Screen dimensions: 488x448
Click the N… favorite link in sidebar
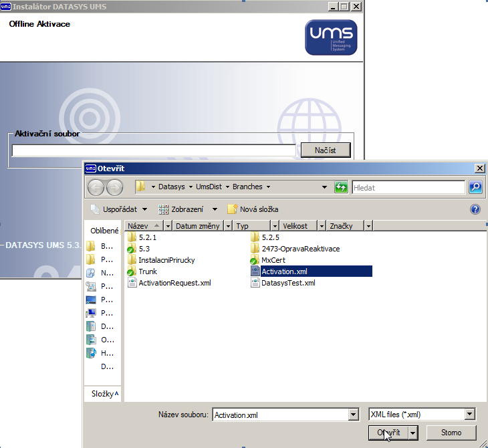pyautogui.click(x=100, y=273)
